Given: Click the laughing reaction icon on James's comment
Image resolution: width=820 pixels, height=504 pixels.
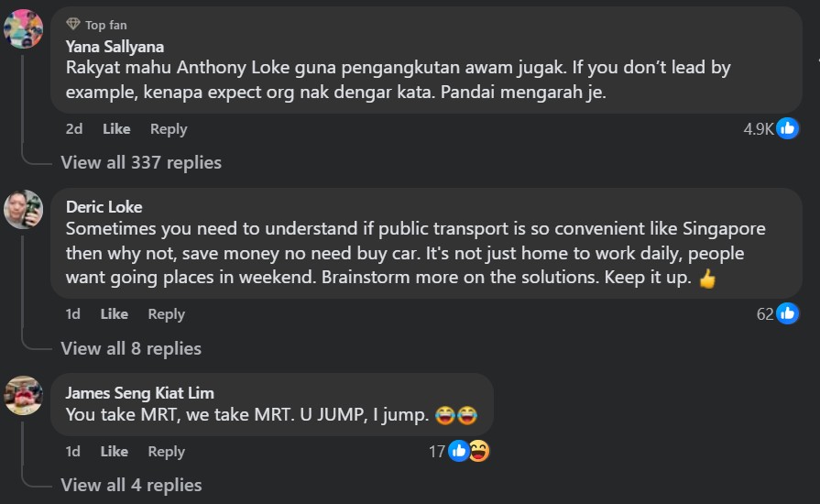Looking at the screenshot, I should (x=478, y=451).
